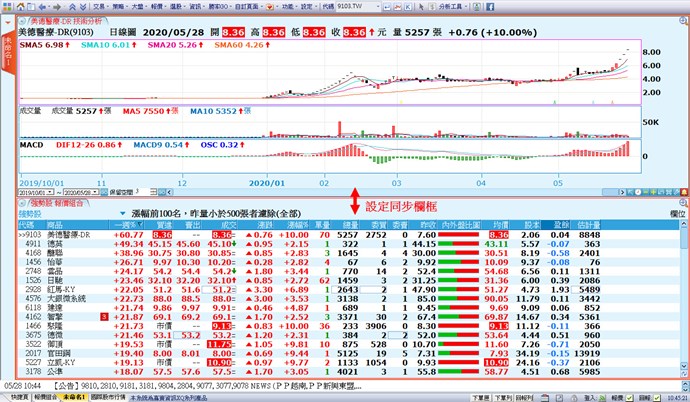Screen dimensions: 690x402
Task: Click the 強勢股 link above the table
Action: click(30, 214)
